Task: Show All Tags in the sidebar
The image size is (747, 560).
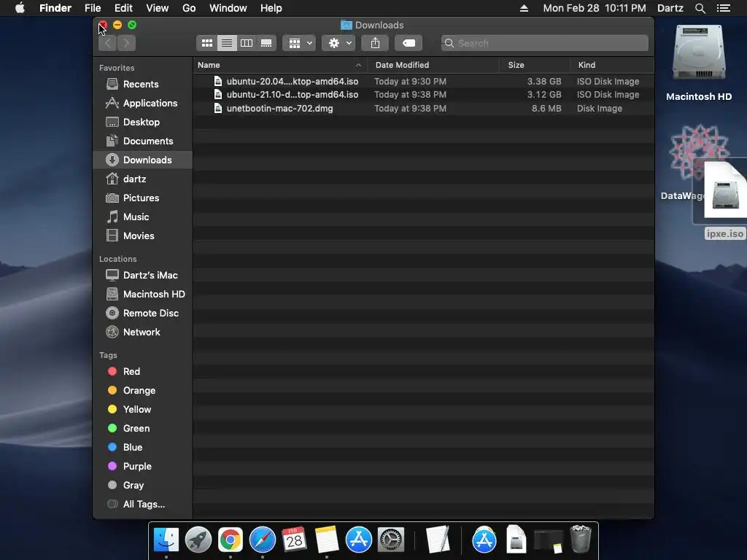Action: tap(144, 505)
